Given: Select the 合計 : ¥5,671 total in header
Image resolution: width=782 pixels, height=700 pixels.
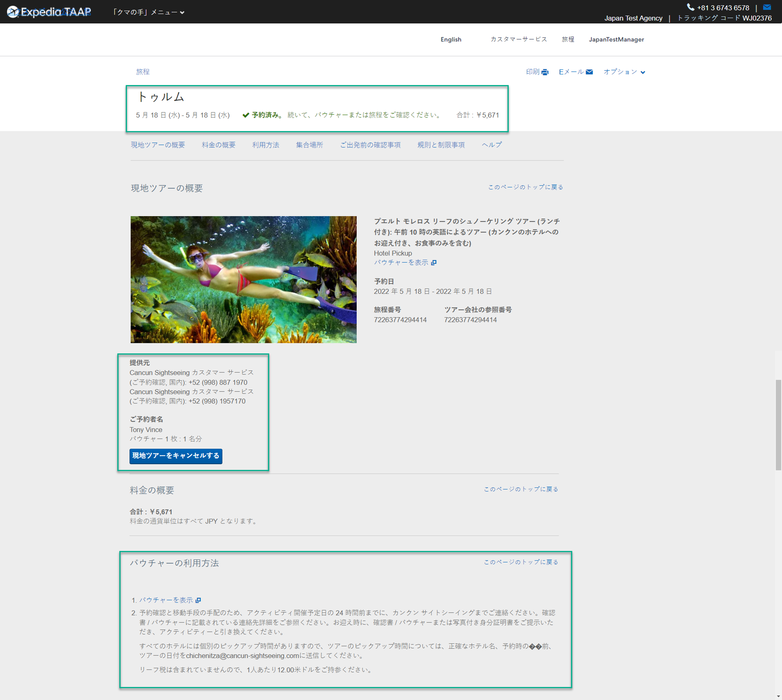Looking at the screenshot, I should pos(478,115).
